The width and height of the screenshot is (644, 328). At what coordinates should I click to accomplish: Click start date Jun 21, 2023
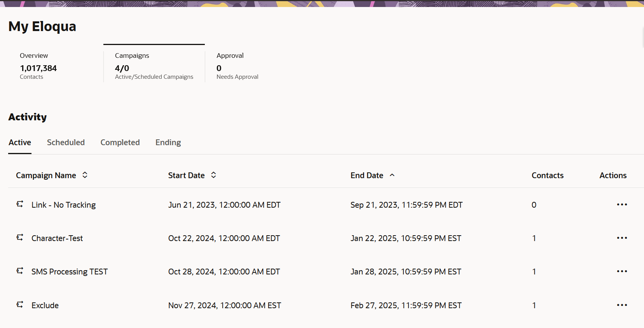224,205
